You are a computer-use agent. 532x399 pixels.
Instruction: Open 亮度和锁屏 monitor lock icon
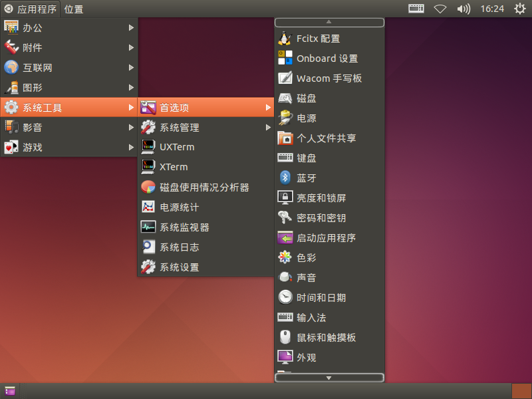[285, 198]
